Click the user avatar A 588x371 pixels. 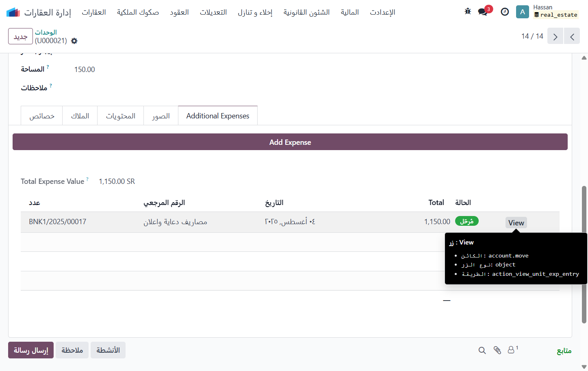[523, 12]
